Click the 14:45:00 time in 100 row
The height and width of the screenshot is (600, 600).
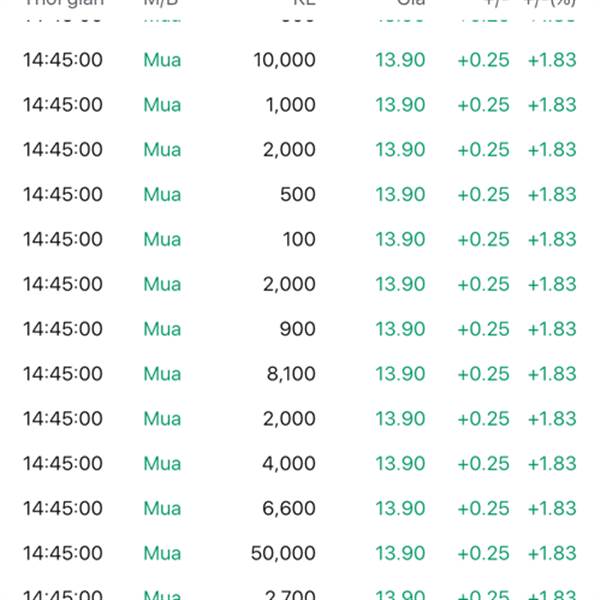63,240
